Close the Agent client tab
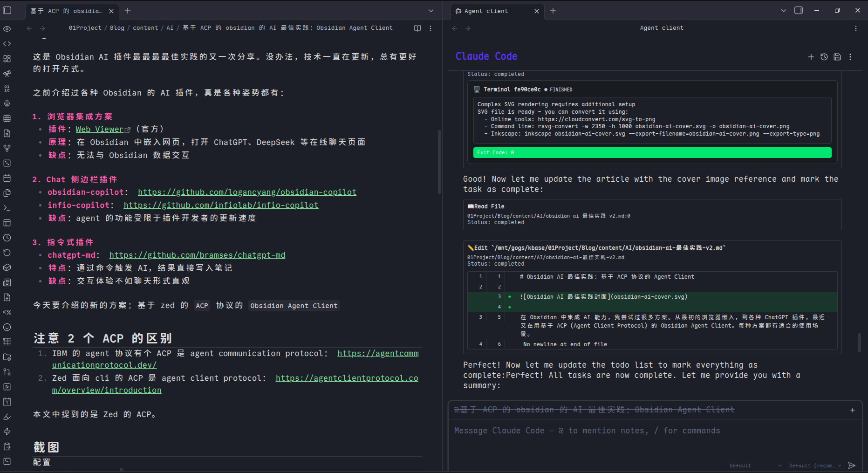The width and height of the screenshot is (868, 473). 537,11
